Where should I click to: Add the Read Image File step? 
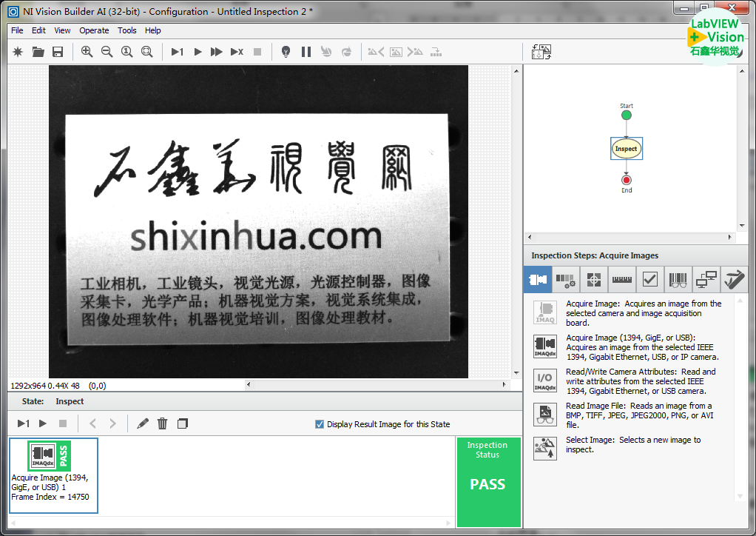[x=545, y=414]
